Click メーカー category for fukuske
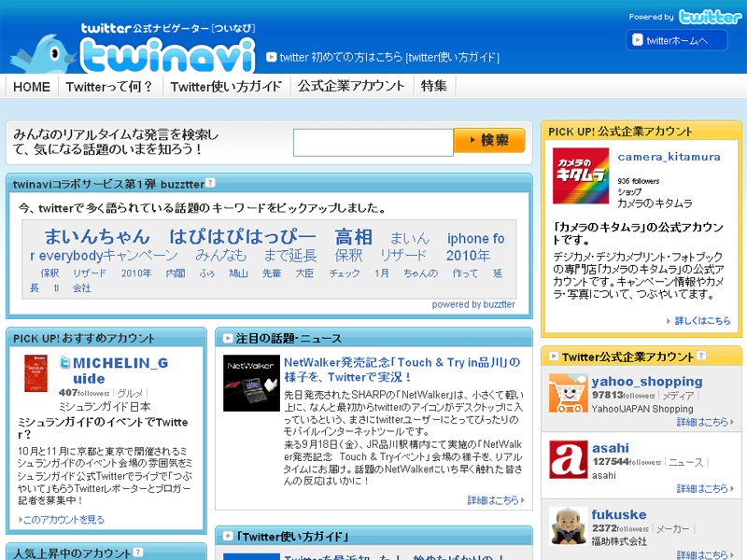This screenshot has height=560, width=747. click(672, 529)
